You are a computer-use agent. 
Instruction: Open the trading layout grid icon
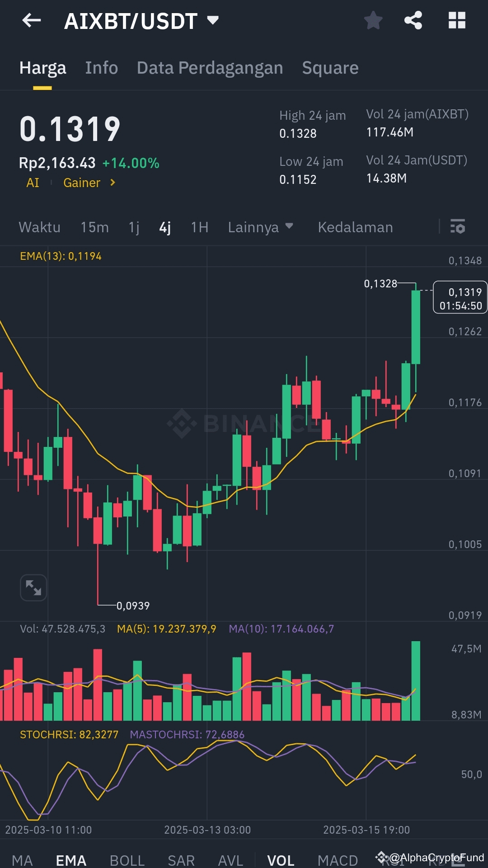click(x=458, y=20)
